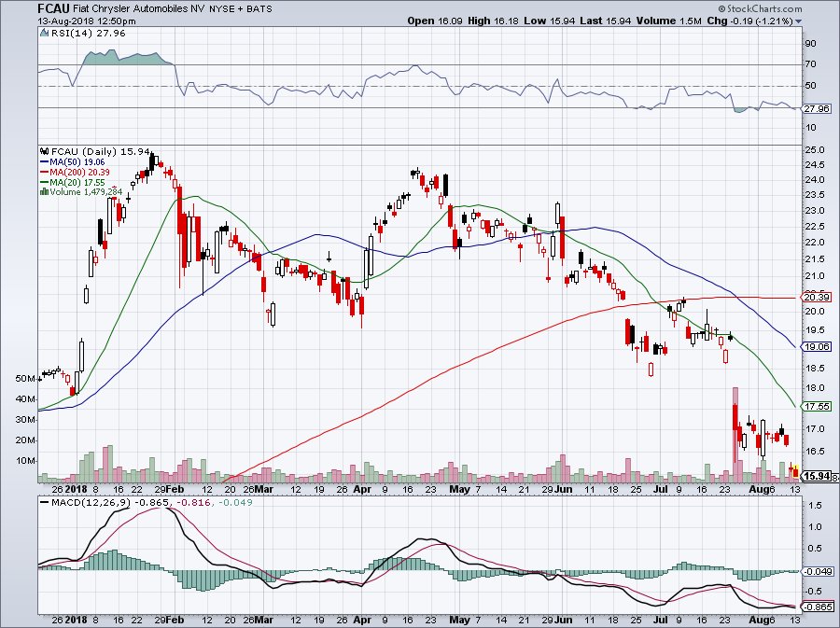The width and height of the screenshot is (840, 628).
Task: Select the red MA(200) 20.39 legend entry
Action: 75,173
